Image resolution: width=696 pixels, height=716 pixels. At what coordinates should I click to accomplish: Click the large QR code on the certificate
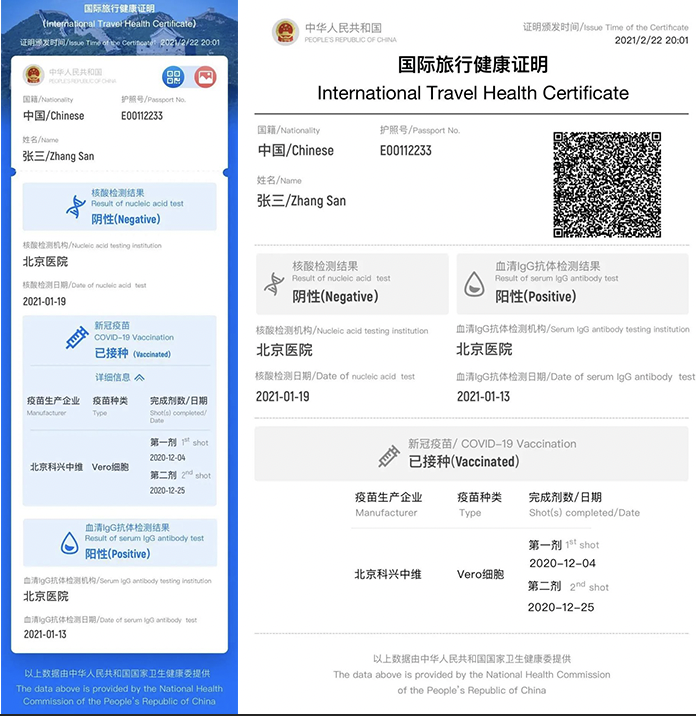606,184
